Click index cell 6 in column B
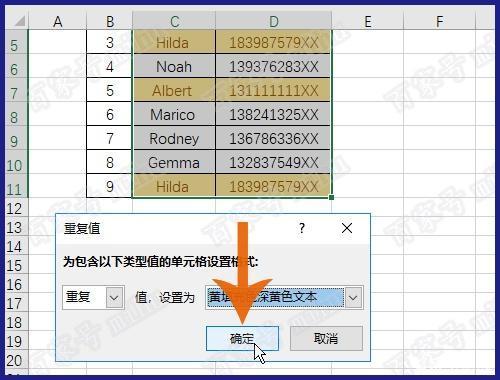Viewport: 500px width, 380px height. pyautogui.click(x=109, y=114)
